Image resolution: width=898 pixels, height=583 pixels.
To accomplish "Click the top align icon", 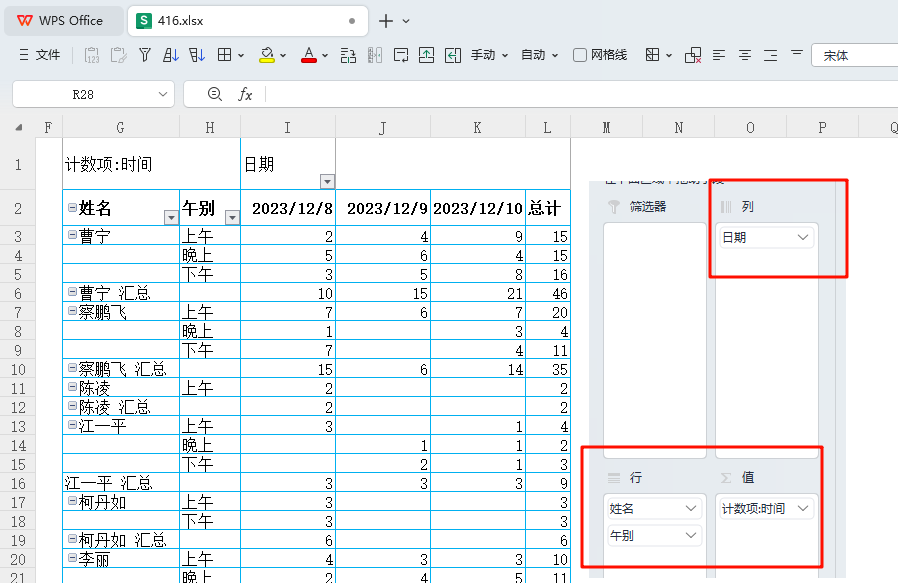I will (797, 53).
